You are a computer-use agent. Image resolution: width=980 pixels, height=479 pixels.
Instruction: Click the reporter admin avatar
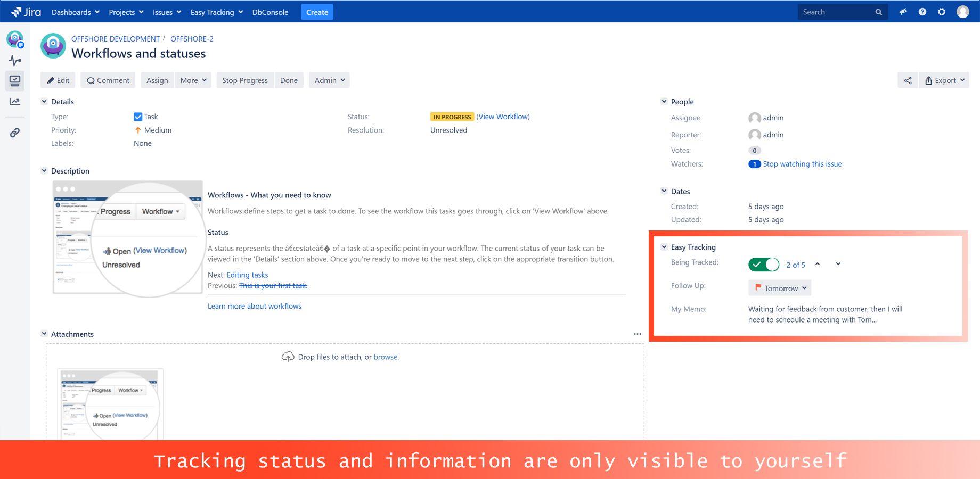(755, 135)
